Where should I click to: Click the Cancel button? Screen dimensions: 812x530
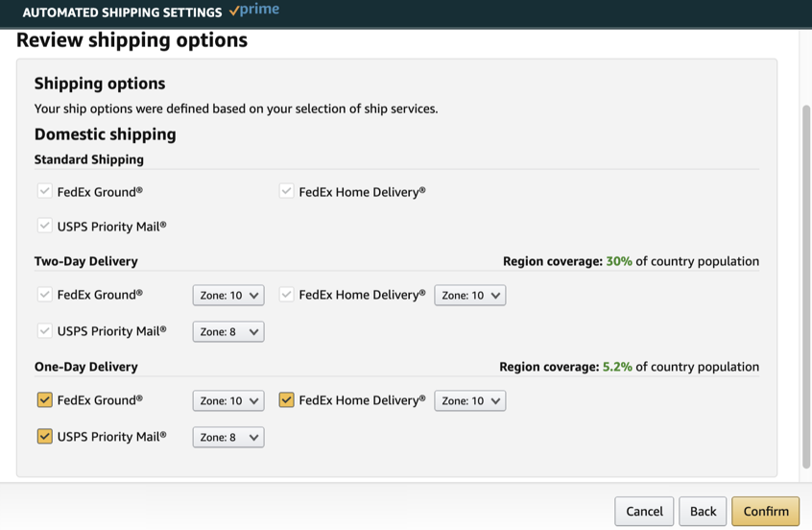click(644, 512)
